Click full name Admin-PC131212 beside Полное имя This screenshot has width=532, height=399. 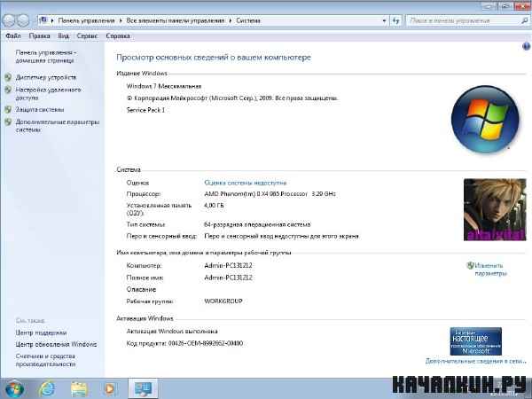228,278
